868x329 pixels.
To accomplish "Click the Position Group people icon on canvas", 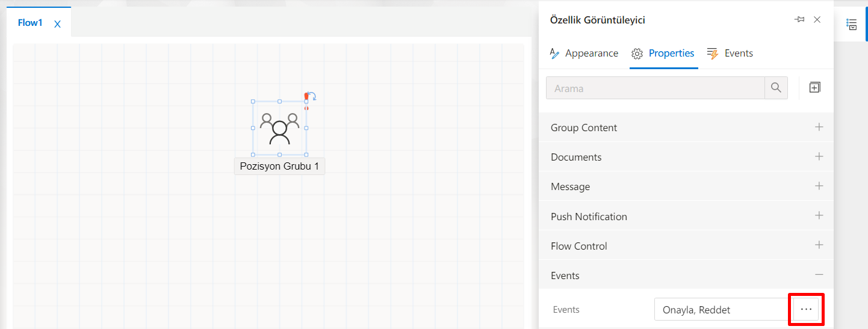I will 279,128.
